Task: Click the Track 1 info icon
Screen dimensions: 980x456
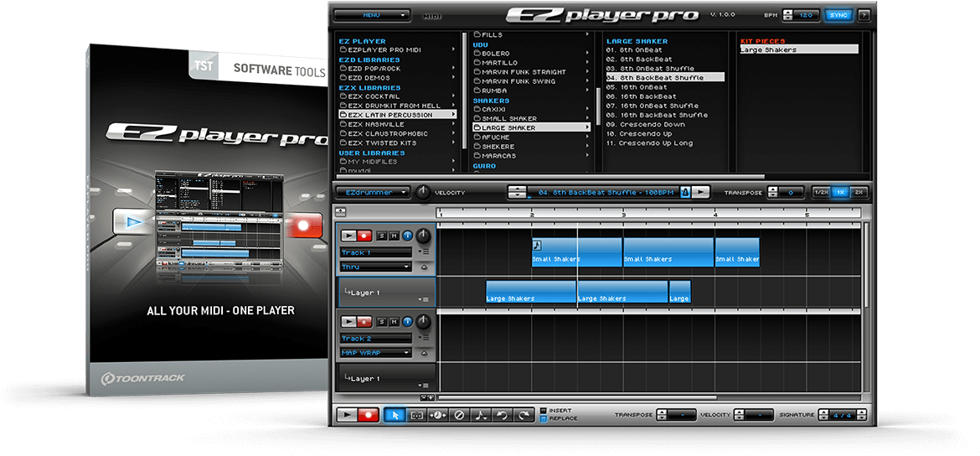Action: [x=408, y=236]
